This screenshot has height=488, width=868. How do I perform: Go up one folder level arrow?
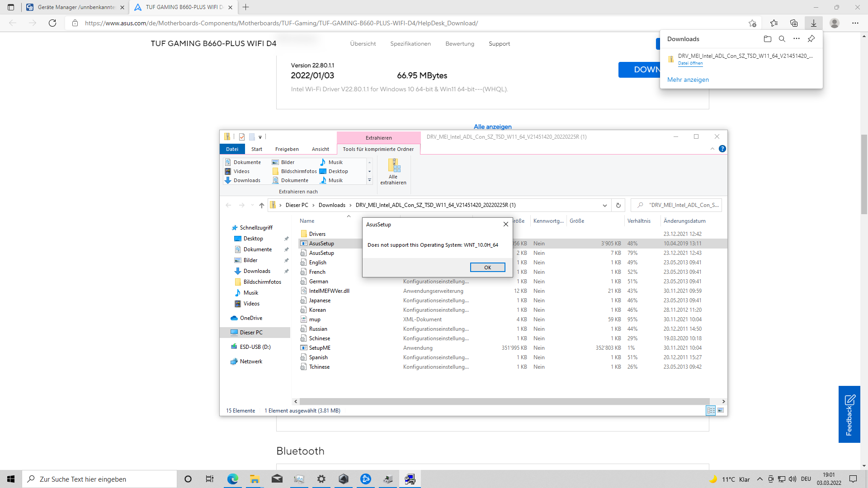coord(261,205)
